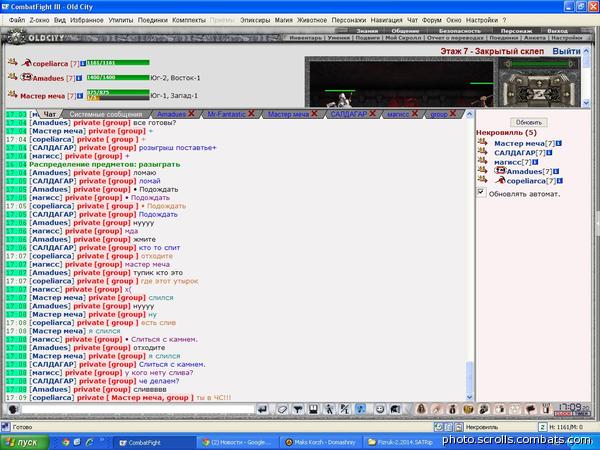Image resolution: width=600 pixels, height=450 pixels.
Task: Toggle the 'Обновлять автомат.' checkbox
Action: [x=481, y=192]
